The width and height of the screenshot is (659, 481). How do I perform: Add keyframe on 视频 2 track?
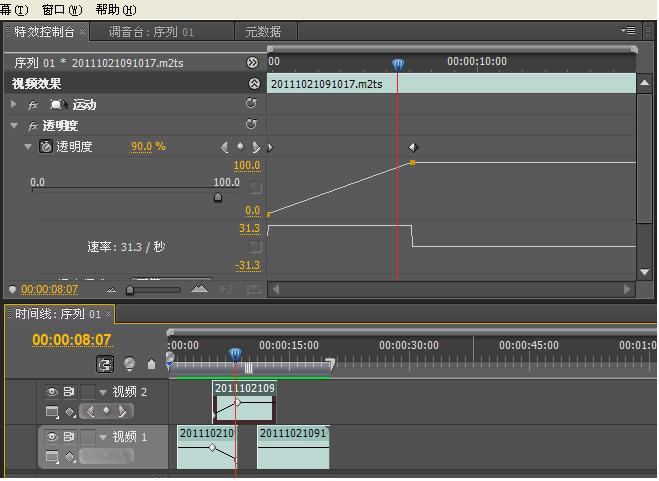click(106, 410)
